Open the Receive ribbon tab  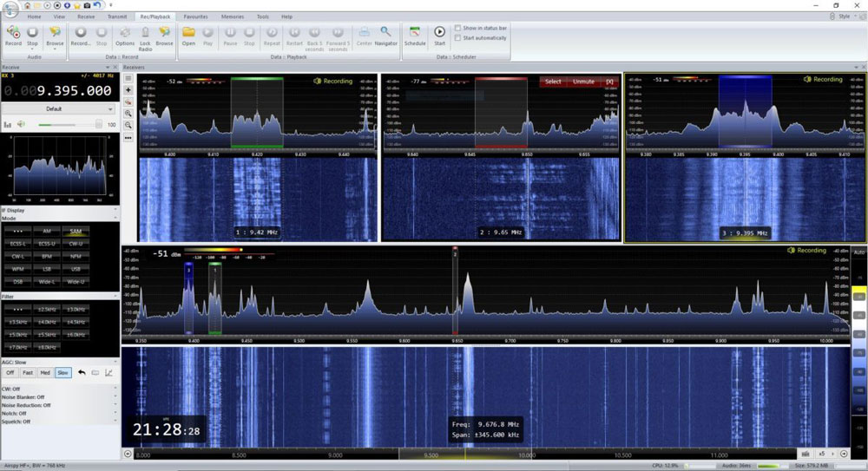pos(86,16)
